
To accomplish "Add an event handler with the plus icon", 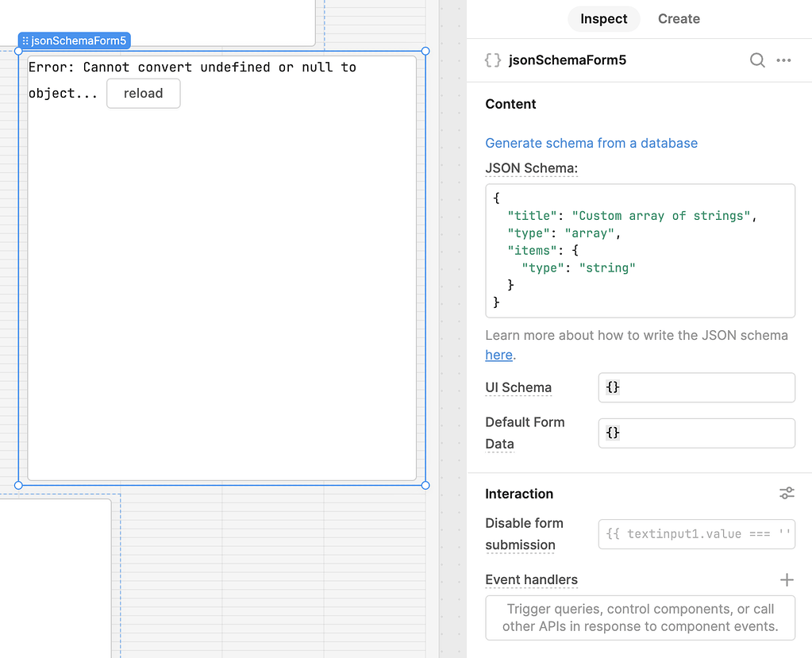I will [x=786, y=579].
